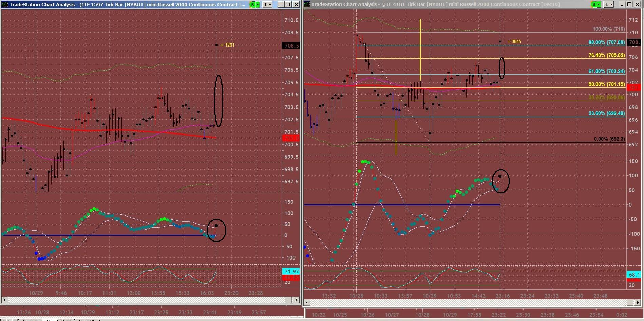Image resolution: width=644 pixels, height=321 pixels.
Task: Open the I dropdown in the 4181 Tick chart
Action: (609, 4)
